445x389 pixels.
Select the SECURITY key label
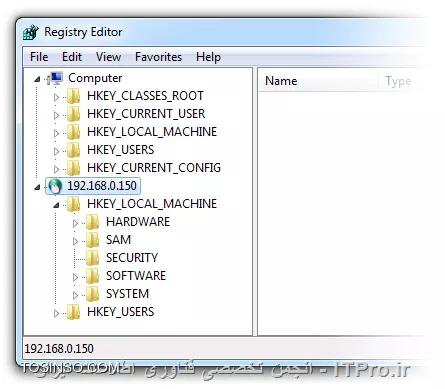(x=132, y=258)
